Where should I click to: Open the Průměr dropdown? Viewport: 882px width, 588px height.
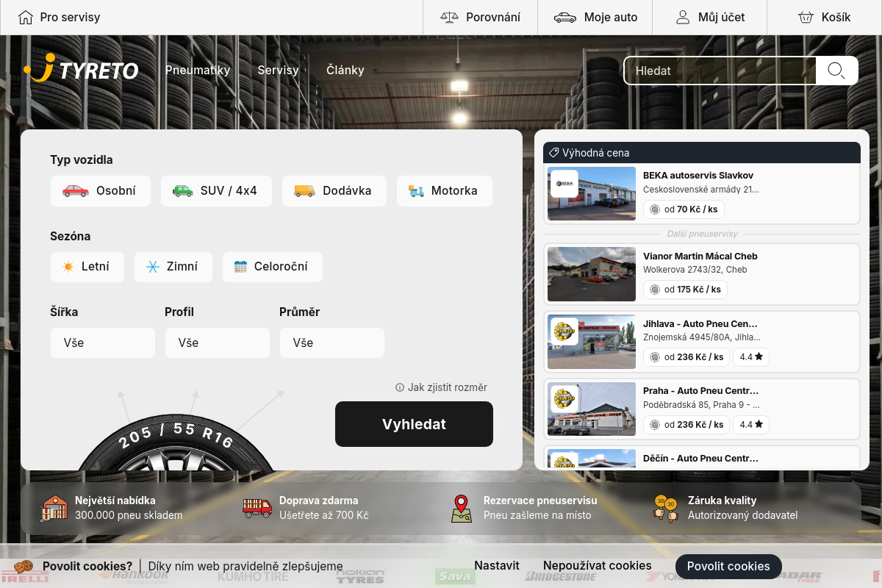click(332, 343)
